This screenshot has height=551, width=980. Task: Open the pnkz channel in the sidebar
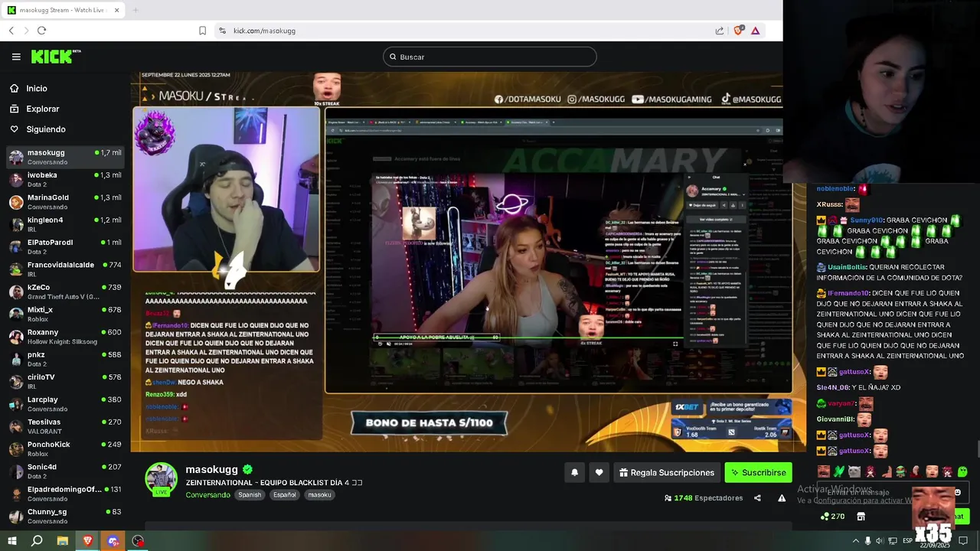tap(65, 359)
